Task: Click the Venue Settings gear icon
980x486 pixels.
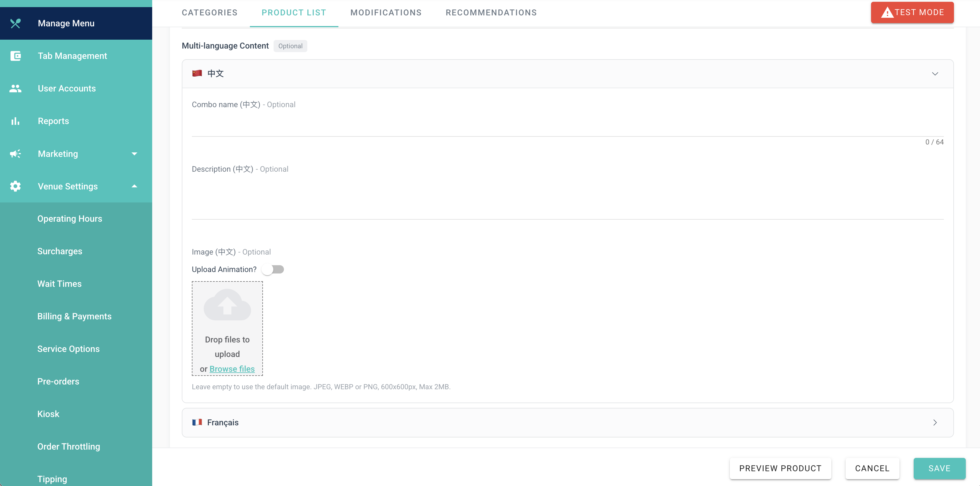Action: click(15, 186)
